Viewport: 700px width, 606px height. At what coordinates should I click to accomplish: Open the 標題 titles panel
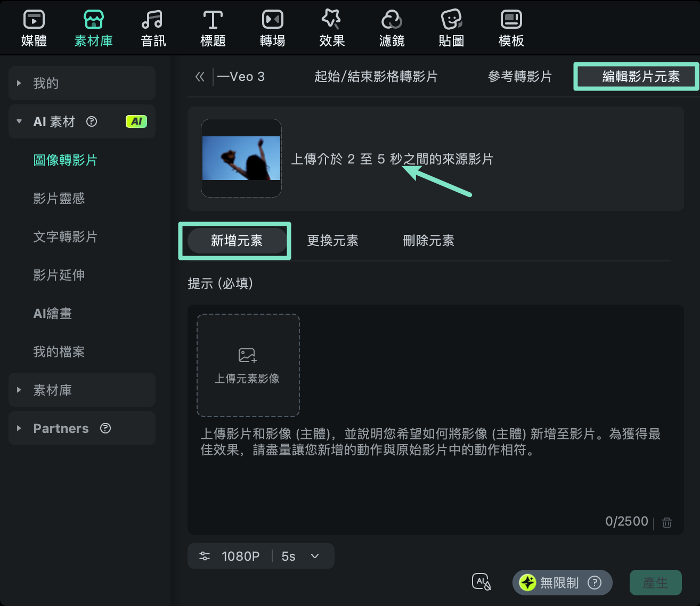tap(213, 27)
